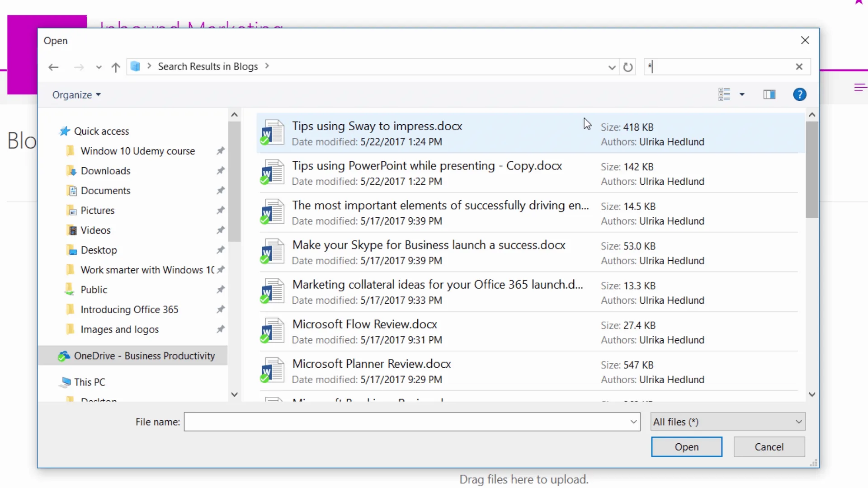Select Desktop in Quick access

pos(99,250)
